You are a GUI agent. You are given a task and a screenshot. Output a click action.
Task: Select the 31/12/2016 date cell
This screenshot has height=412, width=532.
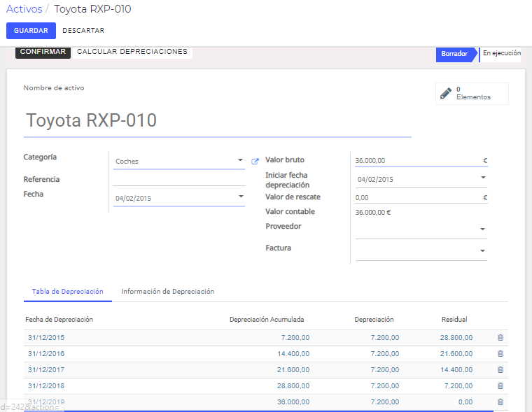pyautogui.click(x=46, y=354)
